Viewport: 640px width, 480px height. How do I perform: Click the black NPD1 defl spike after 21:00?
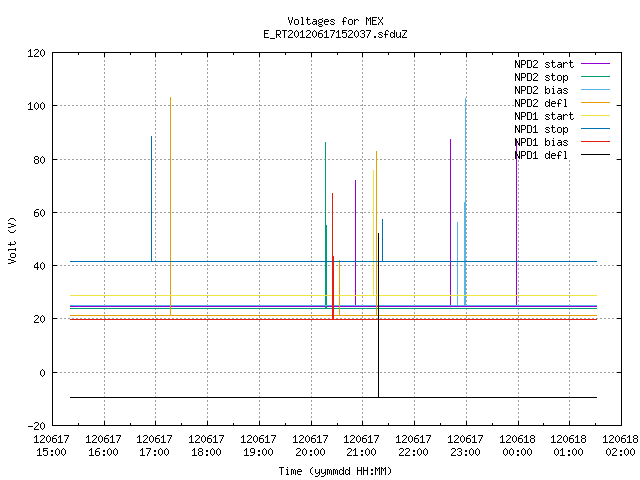378,315
